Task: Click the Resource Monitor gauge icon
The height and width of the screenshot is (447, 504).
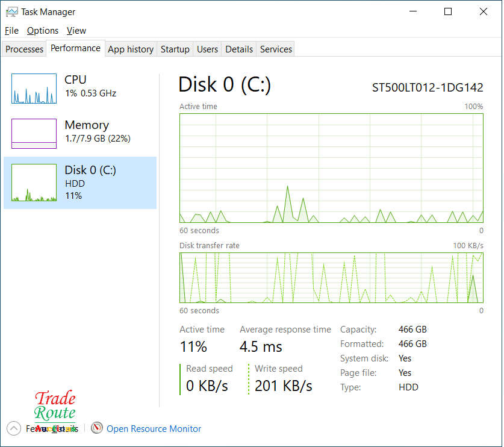Action: click(x=97, y=428)
